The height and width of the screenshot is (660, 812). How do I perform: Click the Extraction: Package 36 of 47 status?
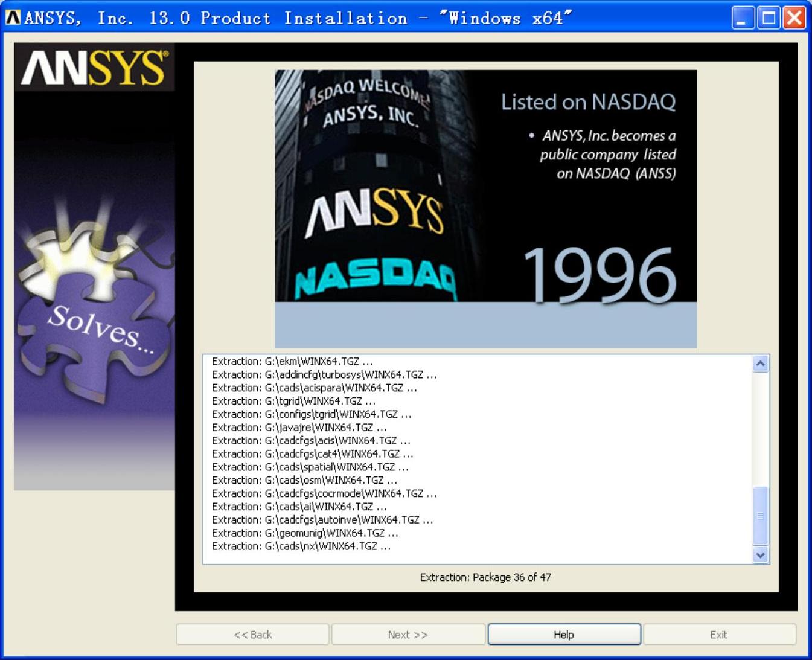tap(485, 578)
